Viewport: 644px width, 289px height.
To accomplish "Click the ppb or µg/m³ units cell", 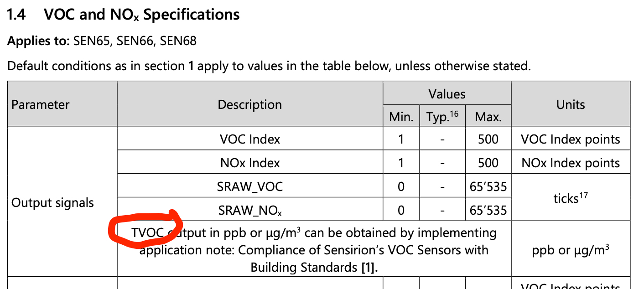I will click(x=570, y=250).
